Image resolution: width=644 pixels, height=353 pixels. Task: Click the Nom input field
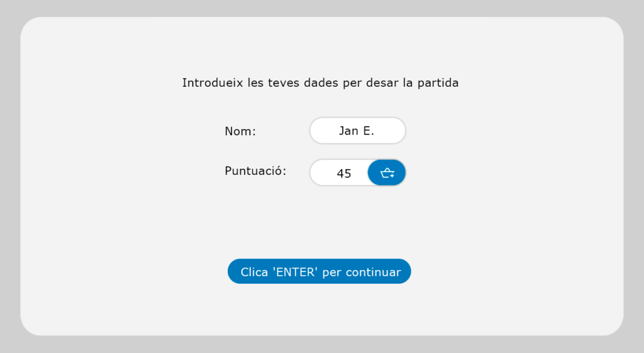click(x=357, y=131)
